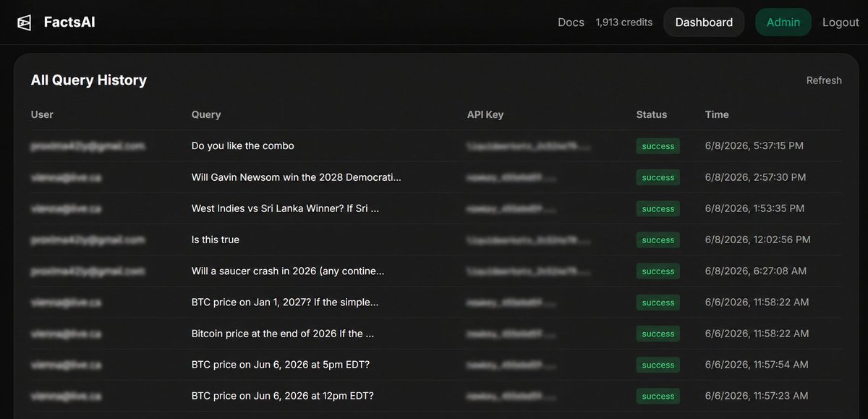
Task: Click the 6/8/2026, 6:27:08 AM timestamp
Action: (x=754, y=271)
